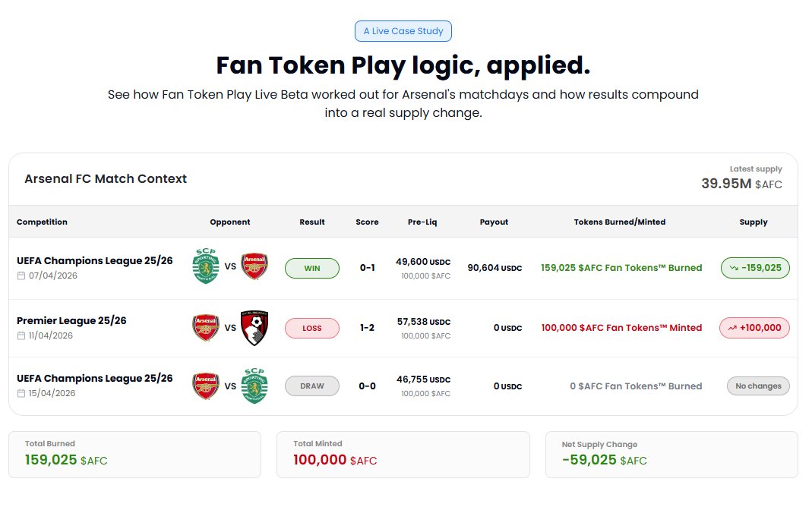
Task: Open the Net Supply Change summary card
Action: pyautogui.click(x=671, y=455)
